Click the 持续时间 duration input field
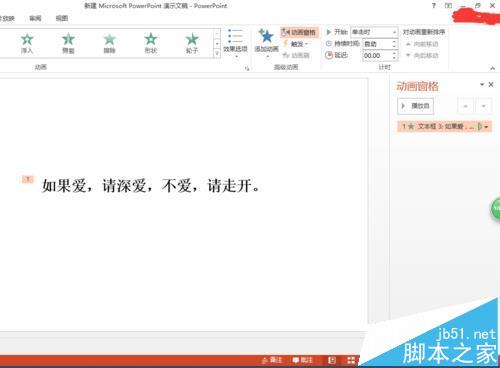 click(x=377, y=44)
